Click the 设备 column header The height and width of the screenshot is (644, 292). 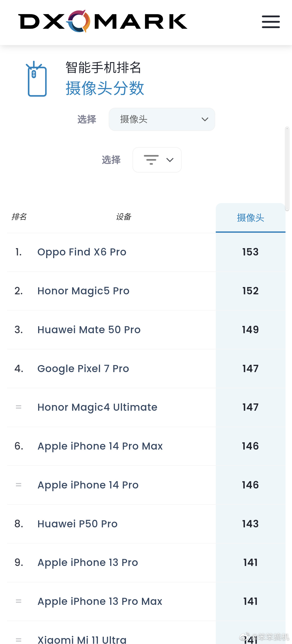[124, 217]
